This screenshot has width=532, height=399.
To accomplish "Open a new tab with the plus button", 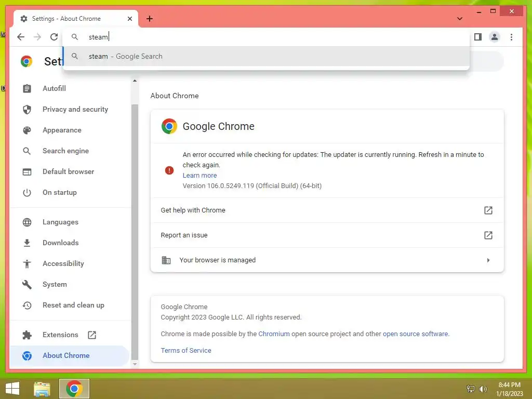I will tap(150, 19).
